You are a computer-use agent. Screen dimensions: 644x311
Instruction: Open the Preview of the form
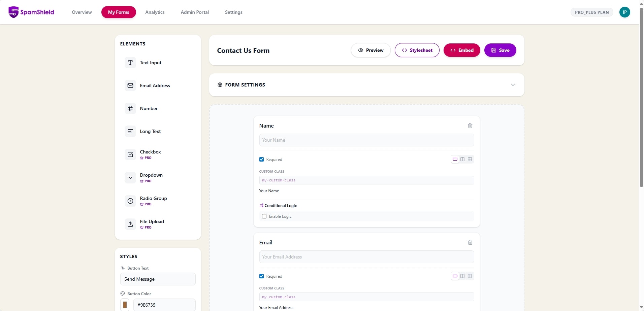point(370,50)
